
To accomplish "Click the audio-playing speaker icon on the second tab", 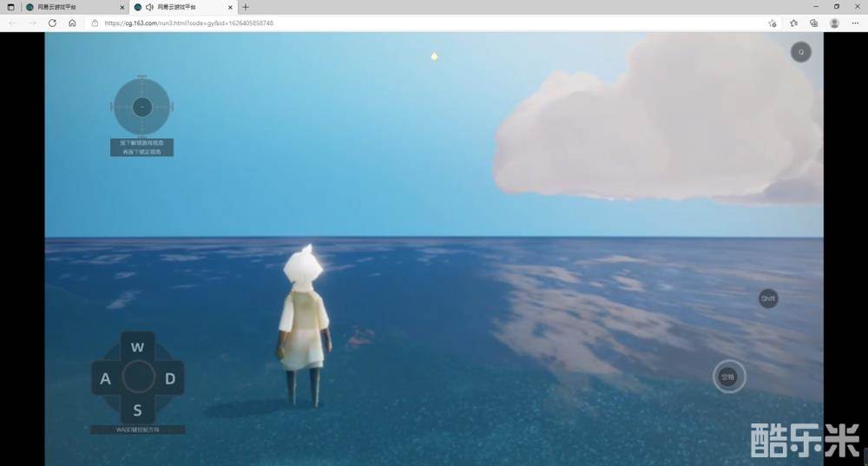I will pyautogui.click(x=149, y=7).
